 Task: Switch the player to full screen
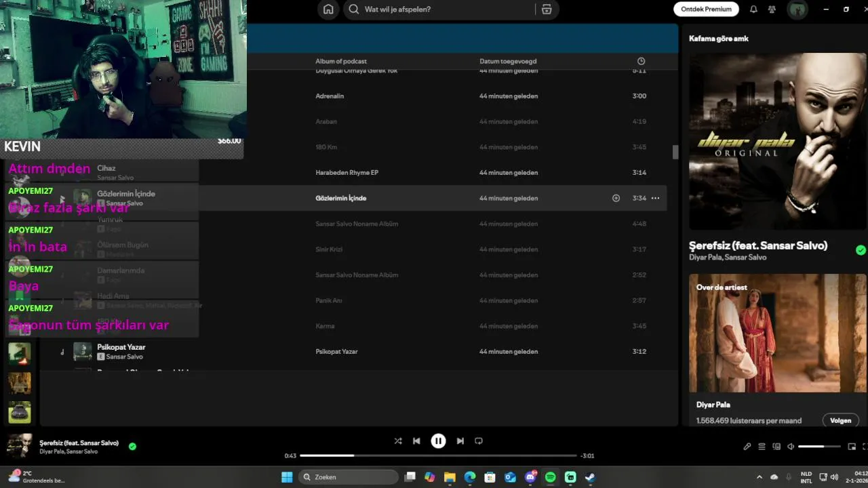(x=865, y=447)
